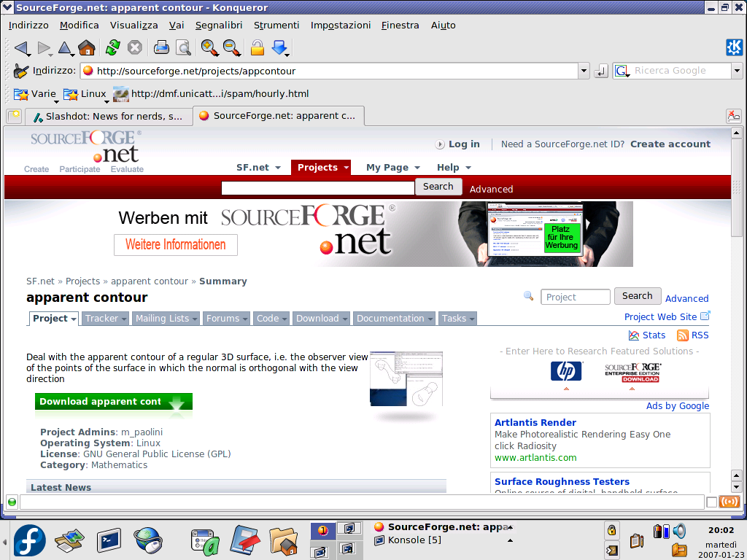
Task: Click the security padlock toolbar icon
Action: click(x=258, y=47)
